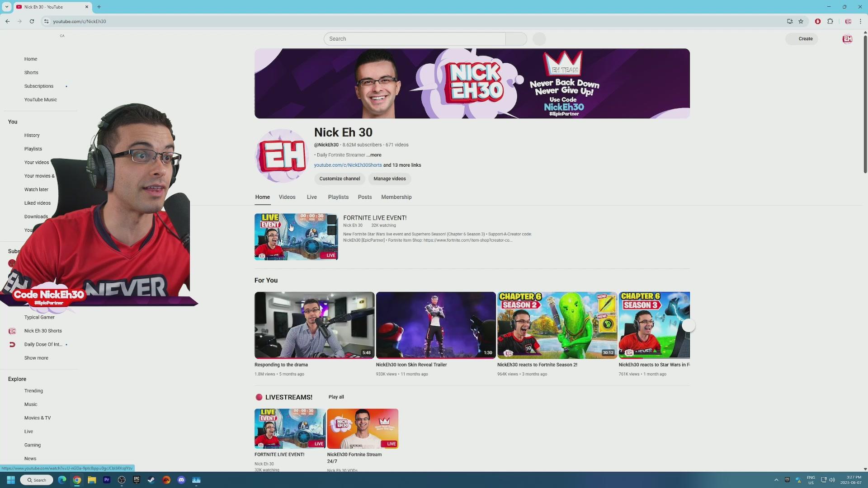Image resolution: width=868 pixels, height=488 pixels.
Task: Open the Responding to the drama thumbnail
Action: (x=314, y=325)
